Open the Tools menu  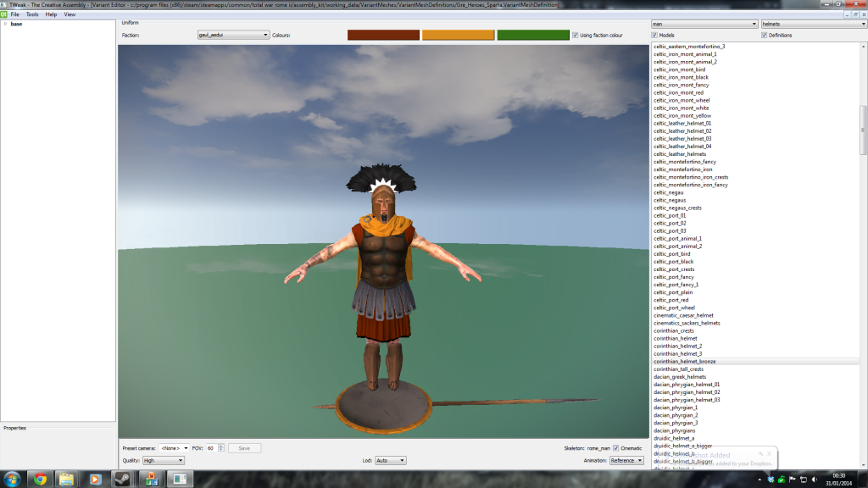pyautogui.click(x=32, y=14)
